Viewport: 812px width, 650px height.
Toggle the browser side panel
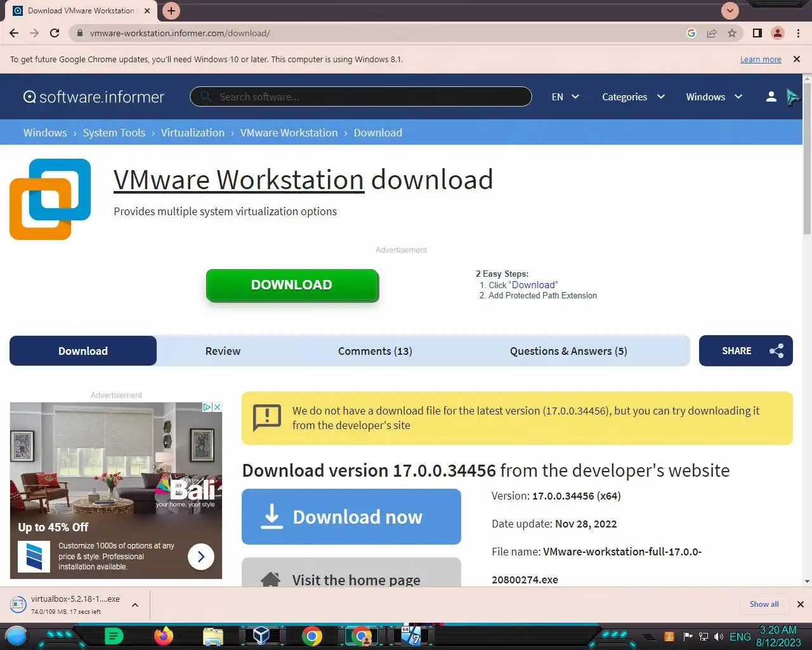757,33
